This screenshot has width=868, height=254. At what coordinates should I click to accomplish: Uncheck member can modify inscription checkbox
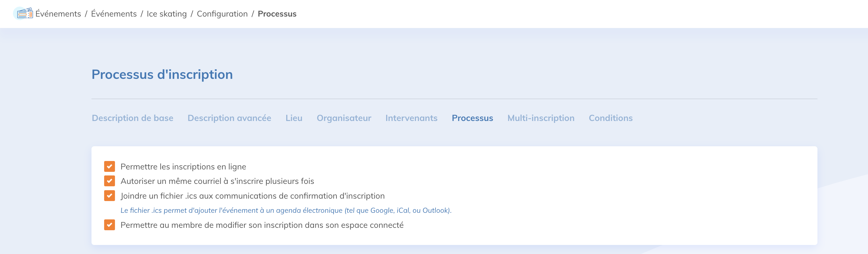click(x=110, y=225)
